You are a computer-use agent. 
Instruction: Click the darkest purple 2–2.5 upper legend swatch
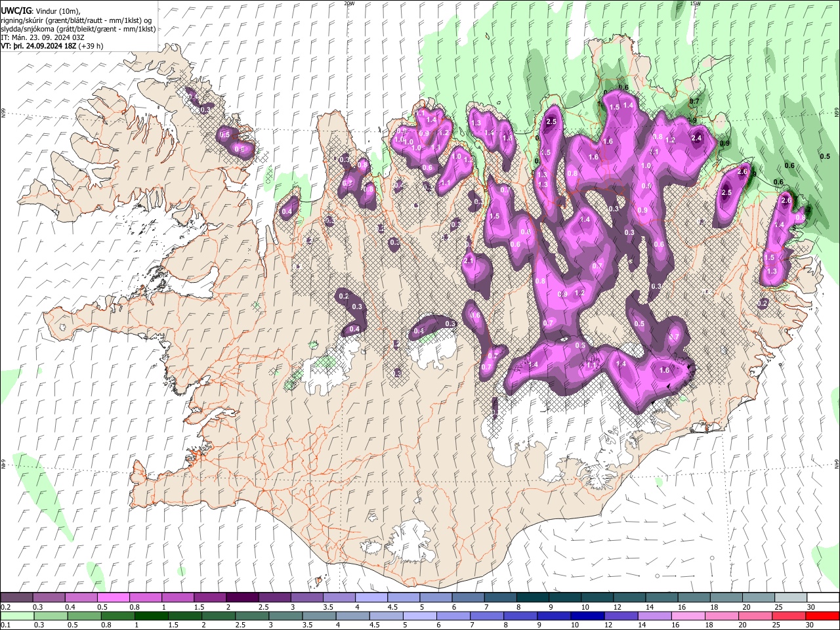coord(242,598)
